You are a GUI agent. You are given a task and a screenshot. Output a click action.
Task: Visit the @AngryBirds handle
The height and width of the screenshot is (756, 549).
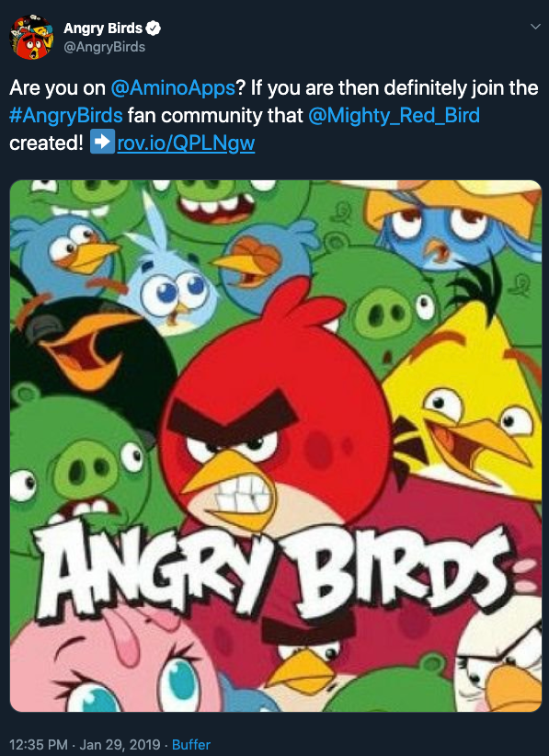tap(104, 47)
